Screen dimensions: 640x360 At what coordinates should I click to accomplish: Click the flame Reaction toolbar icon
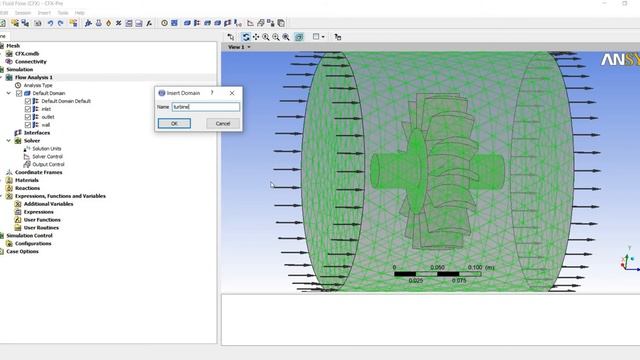coord(109,23)
